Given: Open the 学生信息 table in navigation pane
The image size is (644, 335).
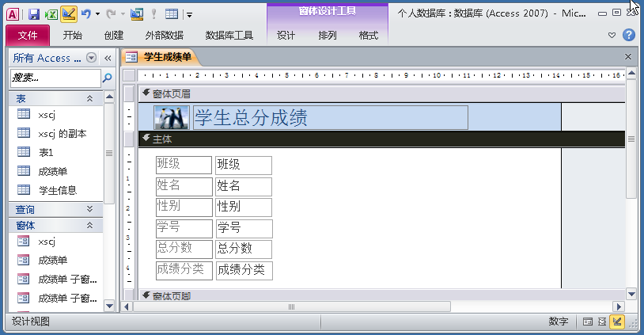Looking at the screenshot, I should pyautogui.click(x=57, y=190).
